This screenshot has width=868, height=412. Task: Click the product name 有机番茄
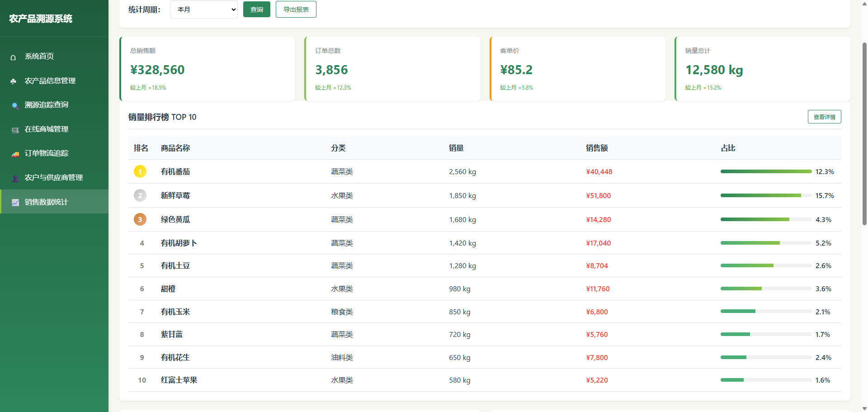175,171
